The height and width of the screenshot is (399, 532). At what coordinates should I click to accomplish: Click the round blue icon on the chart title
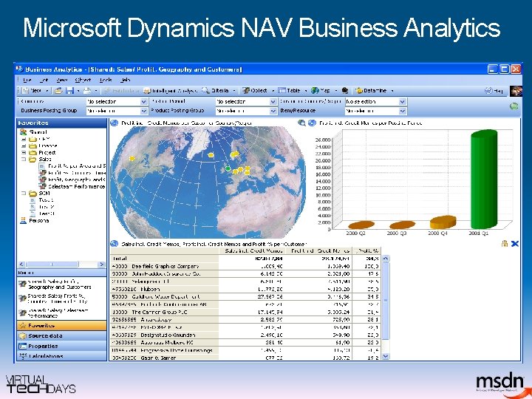click(312, 123)
